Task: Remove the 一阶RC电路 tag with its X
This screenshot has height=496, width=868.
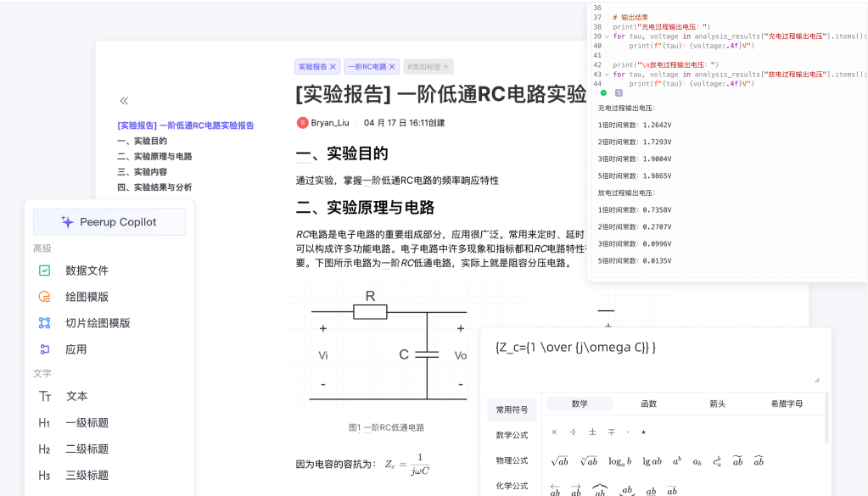Action: click(x=392, y=67)
